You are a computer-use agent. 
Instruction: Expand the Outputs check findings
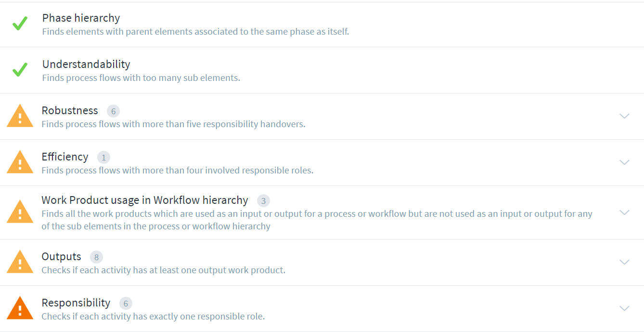(624, 262)
